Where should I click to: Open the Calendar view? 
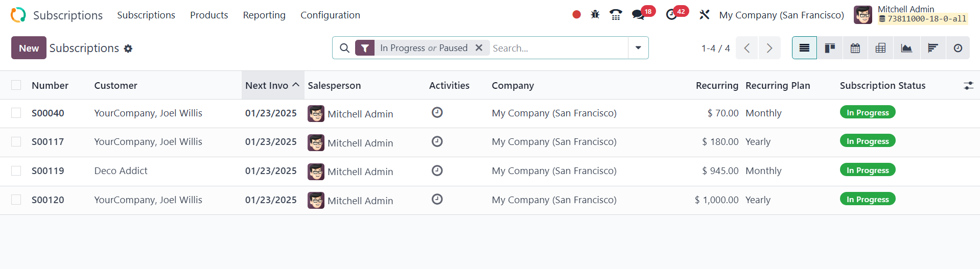click(x=855, y=48)
